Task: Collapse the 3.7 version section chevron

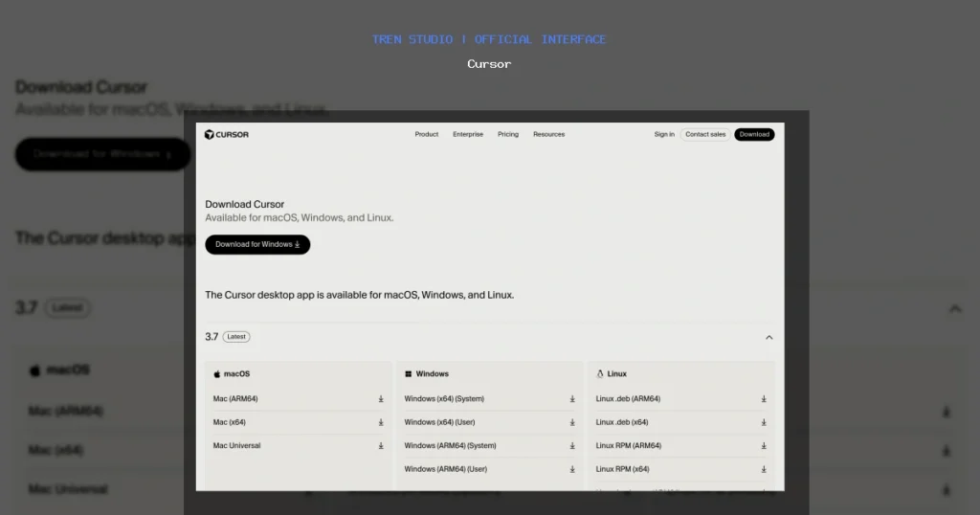Action: pyautogui.click(x=768, y=338)
